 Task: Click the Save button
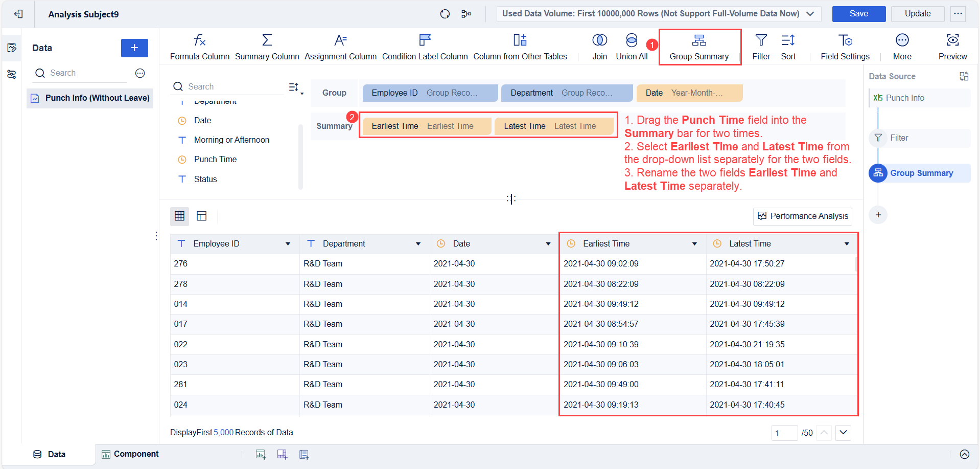tap(858, 14)
